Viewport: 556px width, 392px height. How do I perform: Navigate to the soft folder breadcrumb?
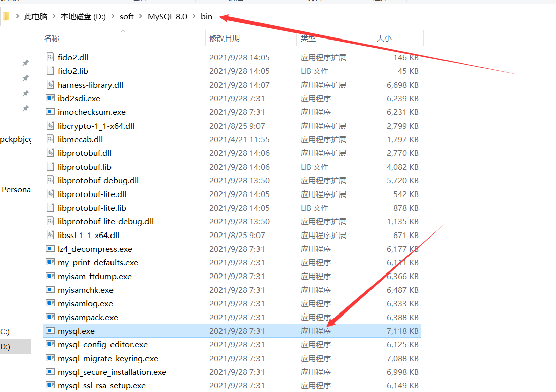point(127,16)
